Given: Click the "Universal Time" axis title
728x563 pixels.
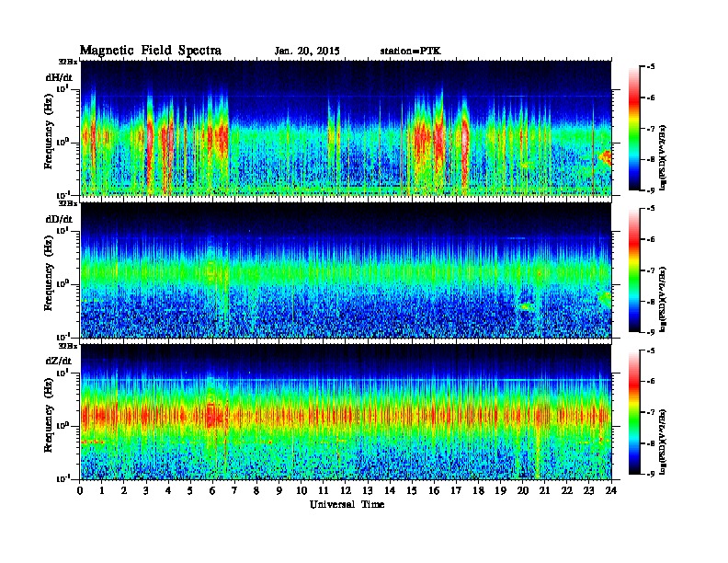Looking at the screenshot, I should click(x=347, y=504).
